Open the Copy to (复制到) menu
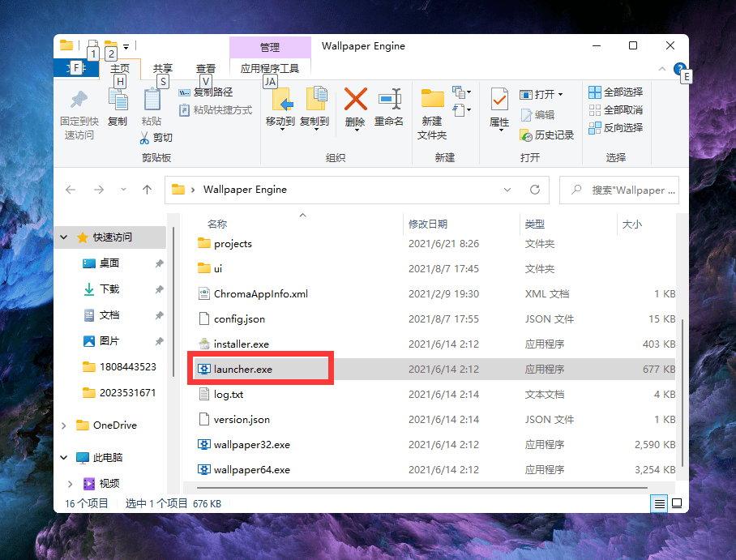The image size is (736, 560). click(x=315, y=109)
